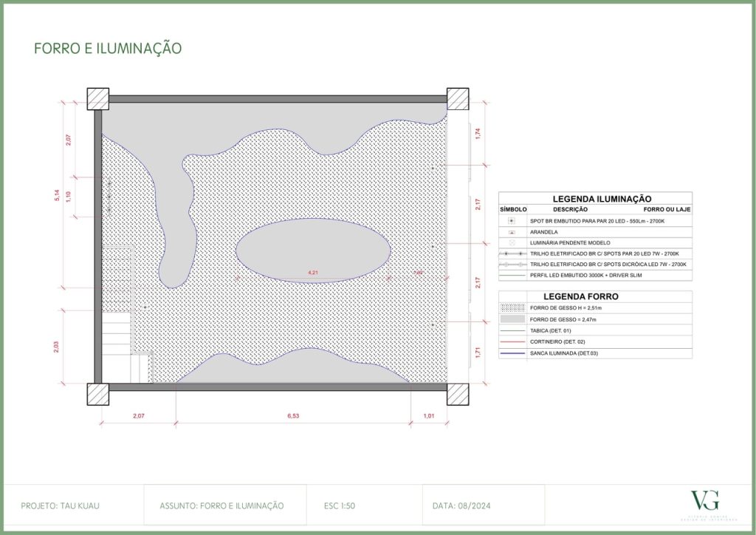Click the bottom-right hatched column
756x535 pixels.
(x=457, y=394)
